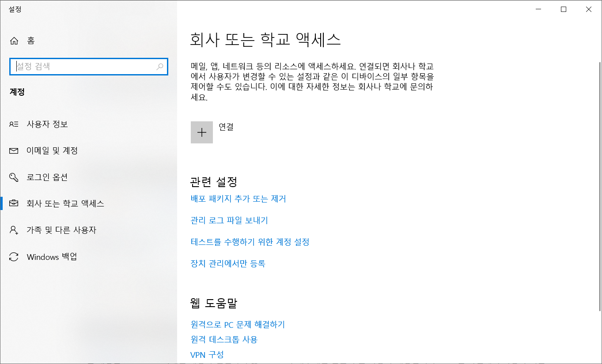
Task: Click the plus button to connect
Action: [202, 132]
